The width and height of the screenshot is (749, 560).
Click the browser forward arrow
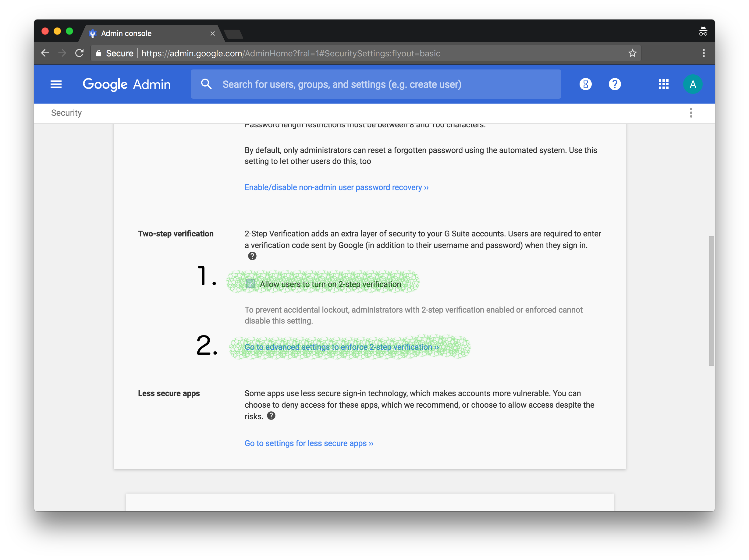click(62, 53)
